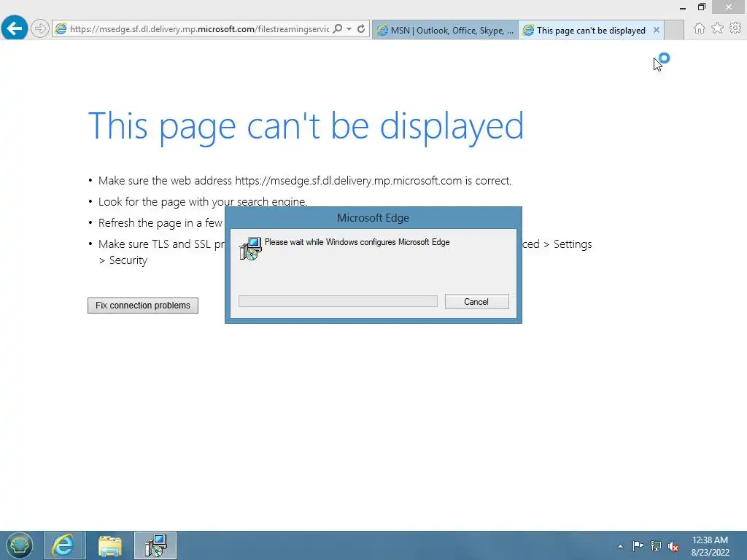Open the address bar autocomplete dropdown arrow
The width and height of the screenshot is (747, 560).
pyautogui.click(x=349, y=28)
